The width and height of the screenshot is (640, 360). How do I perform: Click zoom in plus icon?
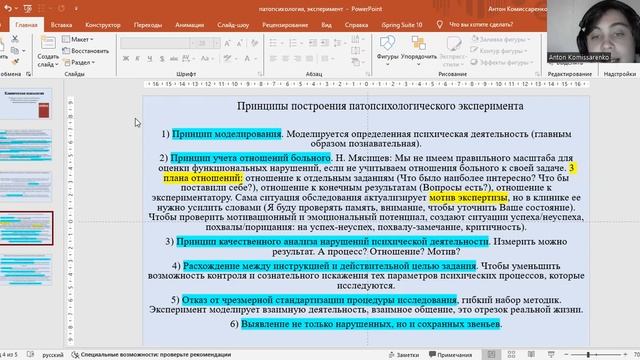tap(625, 354)
